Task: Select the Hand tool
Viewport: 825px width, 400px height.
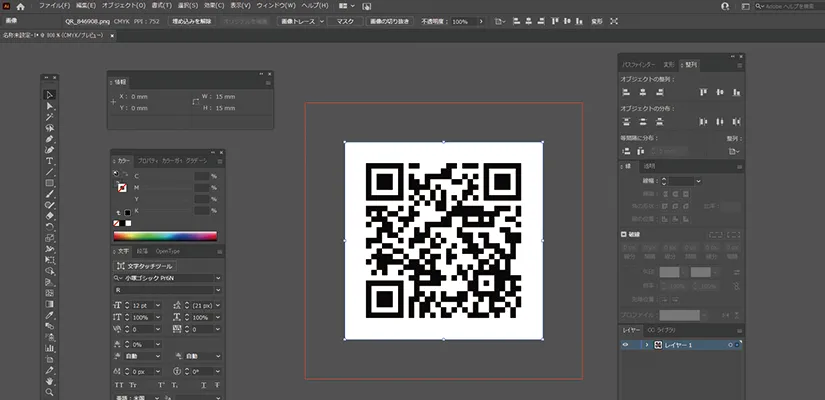Action: pos(49,381)
